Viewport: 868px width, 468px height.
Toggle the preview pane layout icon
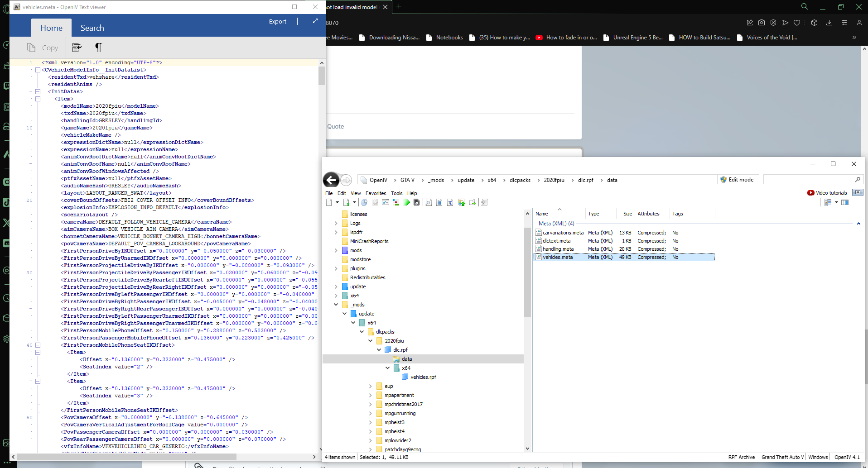pyautogui.click(x=845, y=202)
